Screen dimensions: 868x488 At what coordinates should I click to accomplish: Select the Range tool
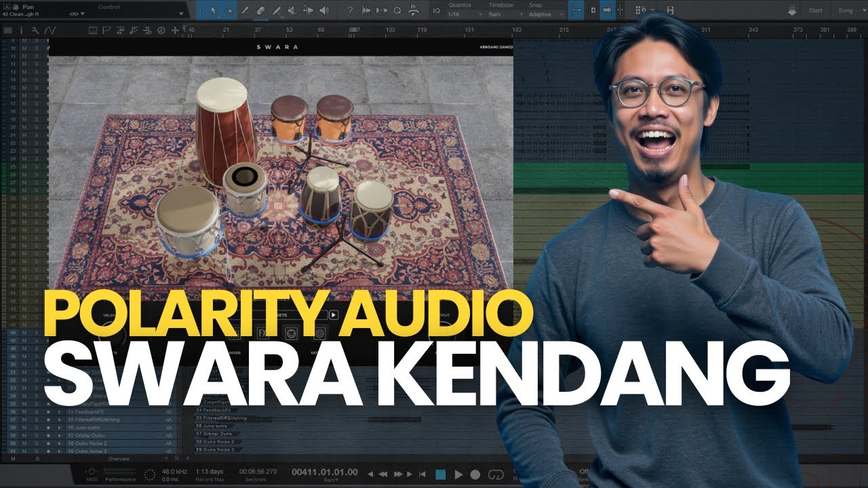[229, 10]
